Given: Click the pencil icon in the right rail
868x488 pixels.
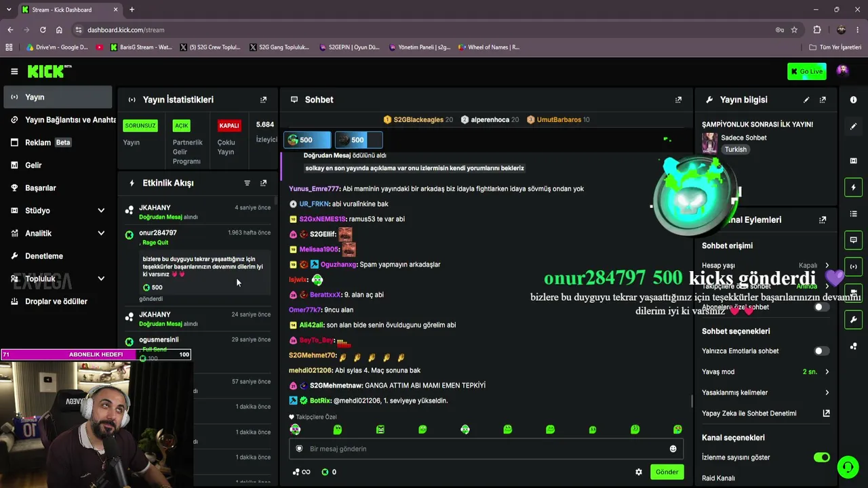Looking at the screenshot, I should [853, 127].
